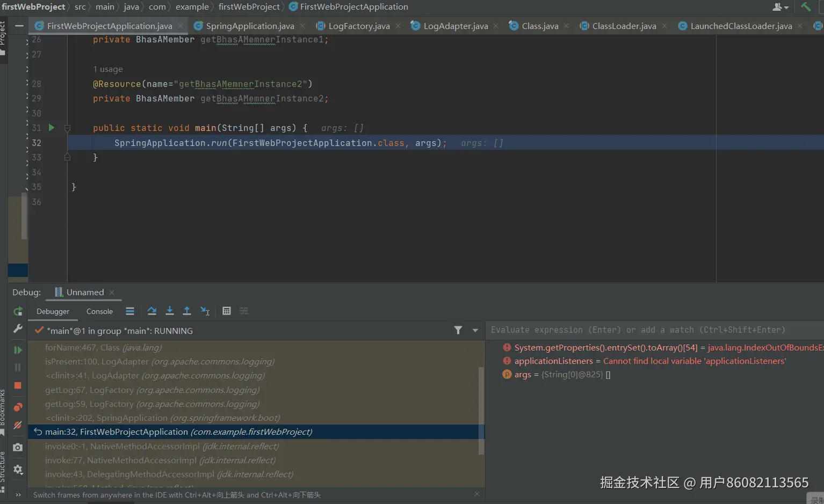Image resolution: width=824 pixels, height=504 pixels.
Task: Rerun the debug session
Action: tap(18, 311)
